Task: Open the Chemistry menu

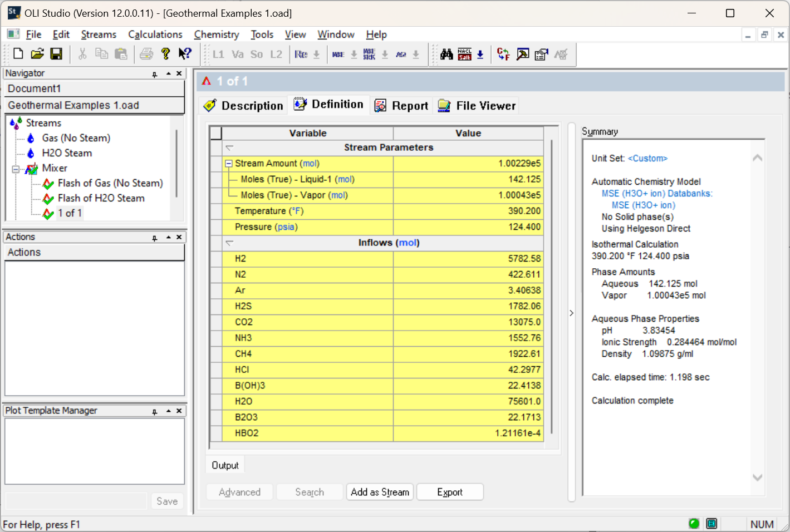Action: (217, 35)
